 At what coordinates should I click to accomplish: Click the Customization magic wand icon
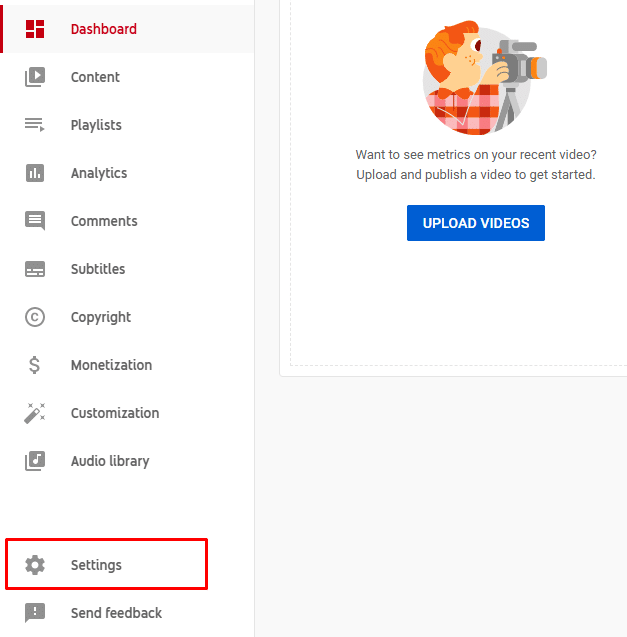click(35, 413)
